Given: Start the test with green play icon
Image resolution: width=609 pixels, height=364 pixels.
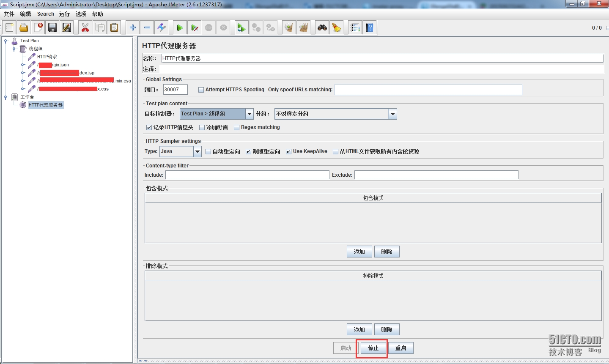Looking at the screenshot, I should (x=180, y=28).
